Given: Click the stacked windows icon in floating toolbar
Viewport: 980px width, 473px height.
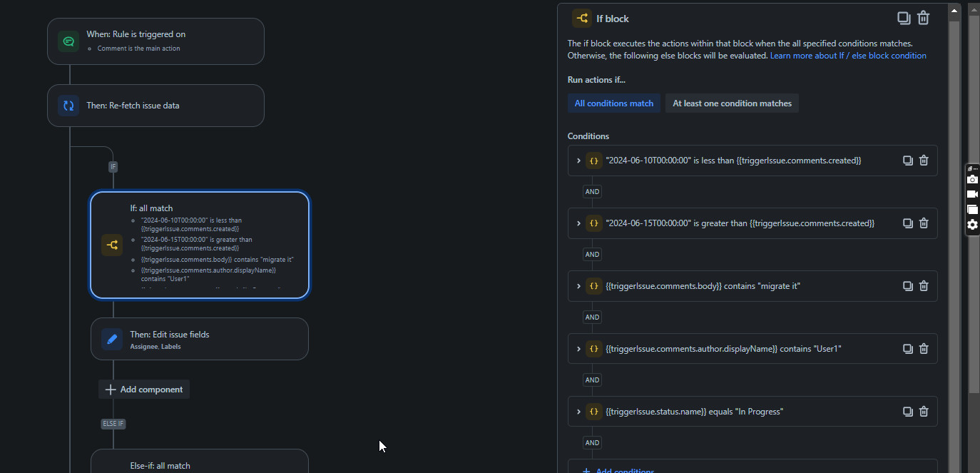Looking at the screenshot, I should tap(972, 209).
